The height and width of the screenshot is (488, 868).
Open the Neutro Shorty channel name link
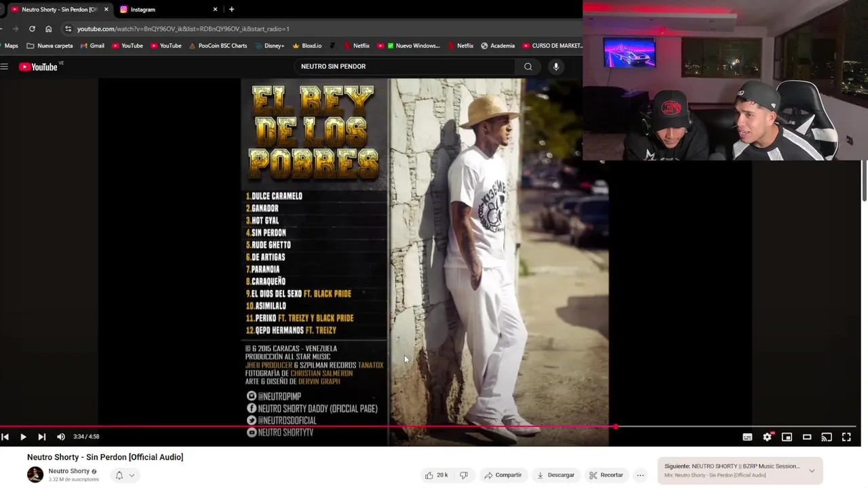pos(68,471)
